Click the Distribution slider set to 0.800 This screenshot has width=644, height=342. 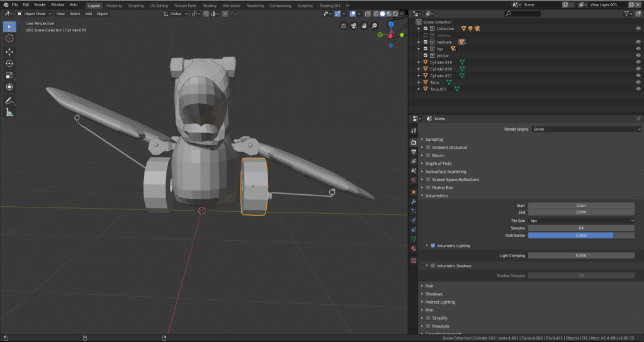pyautogui.click(x=580, y=235)
